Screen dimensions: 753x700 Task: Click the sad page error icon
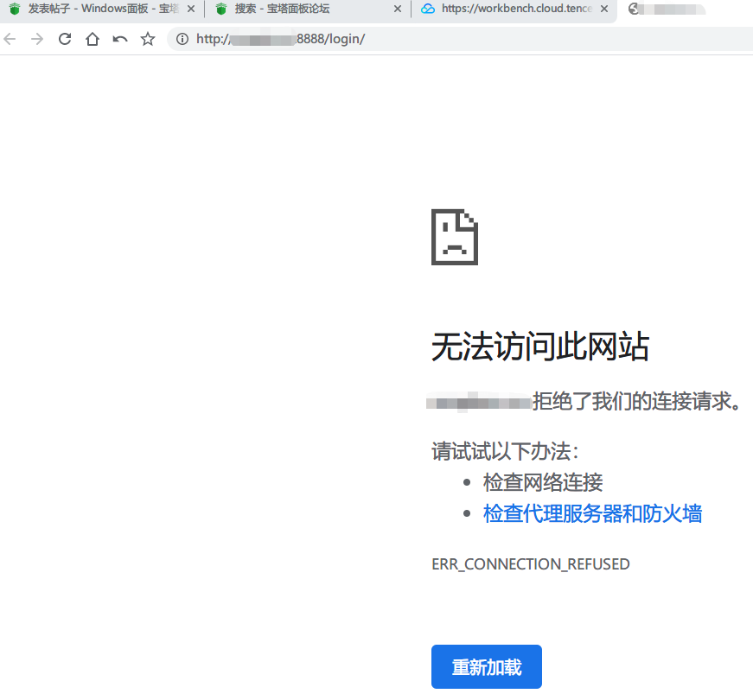pyautogui.click(x=454, y=237)
